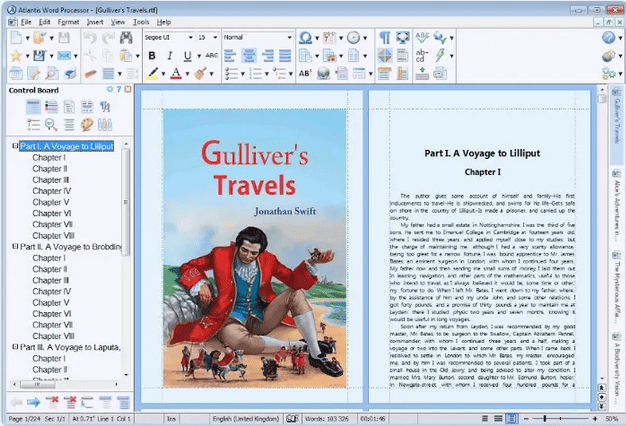The width and height of the screenshot is (626, 426).
Task: Click Words: 103 326 in status bar
Action: pos(327,419)
